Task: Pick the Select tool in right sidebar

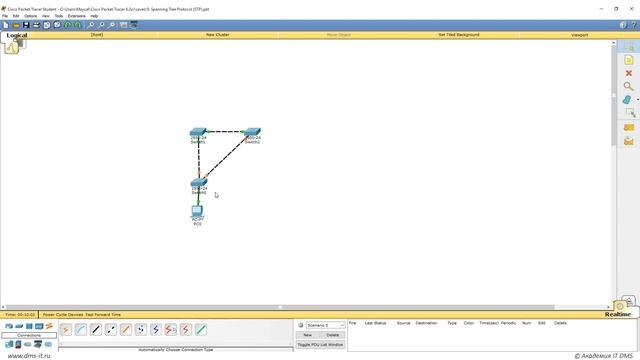Action: tap(629, 47)
